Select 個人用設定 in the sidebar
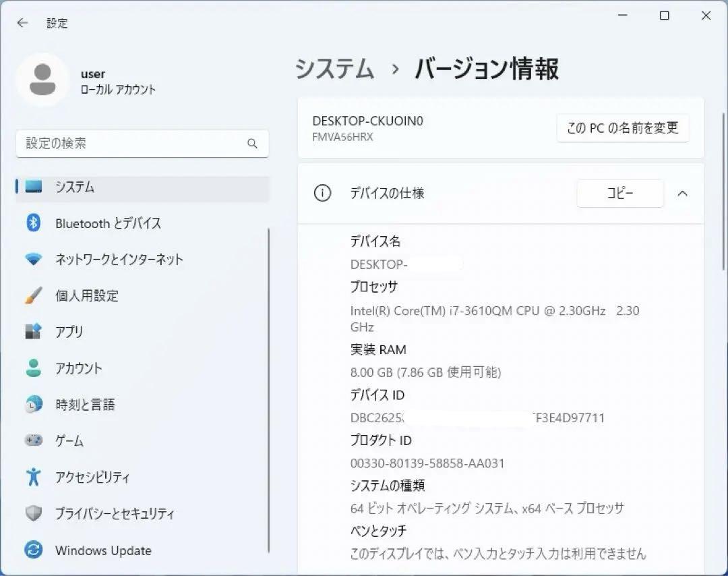This screenshot has width=728, height=576. 142,295
